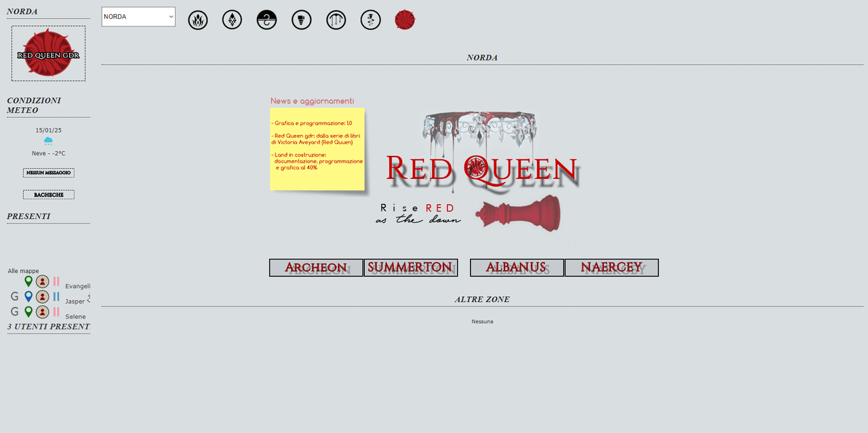Go to the Summerton map location
Screen dimensions: 868x433
coord(410,268)
